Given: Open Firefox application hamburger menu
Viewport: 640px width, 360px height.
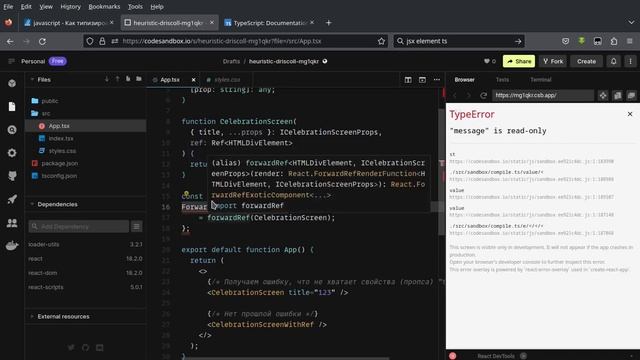Looking at the screenshot, I should 630,41.
